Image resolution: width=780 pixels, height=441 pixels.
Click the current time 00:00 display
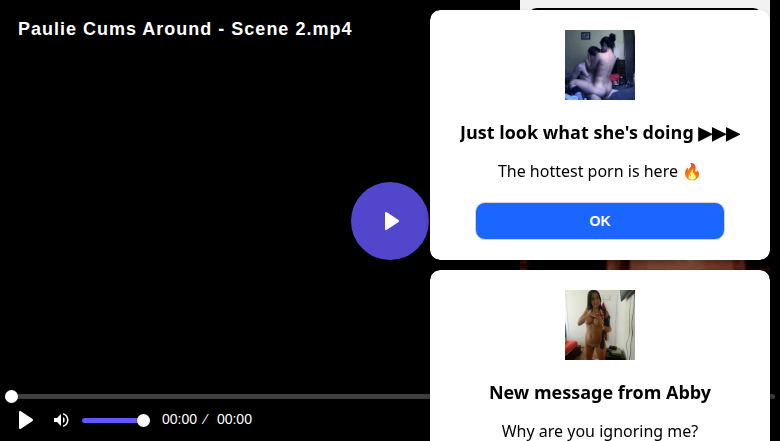pos(180,420)
